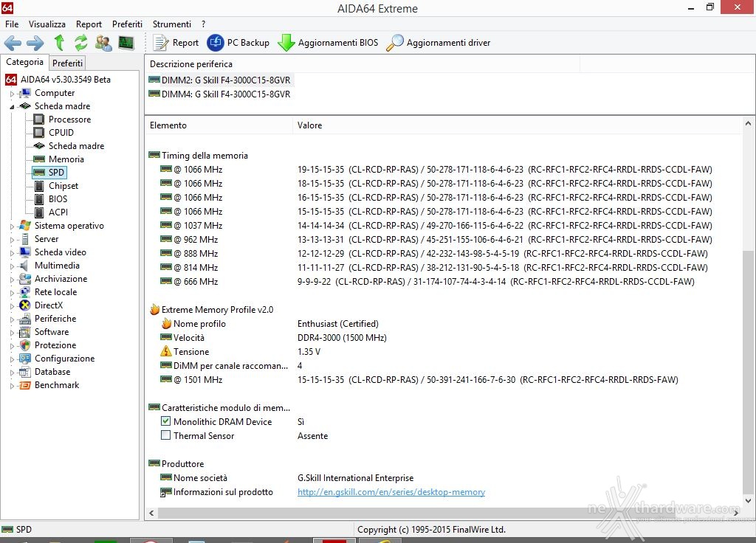Click Aggiornamenti driver in the toolbar
756x543 pixels.
click(439, 43)
